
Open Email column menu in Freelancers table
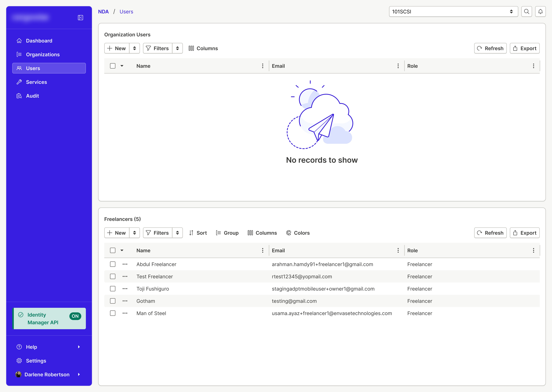(x=398, y=250)
